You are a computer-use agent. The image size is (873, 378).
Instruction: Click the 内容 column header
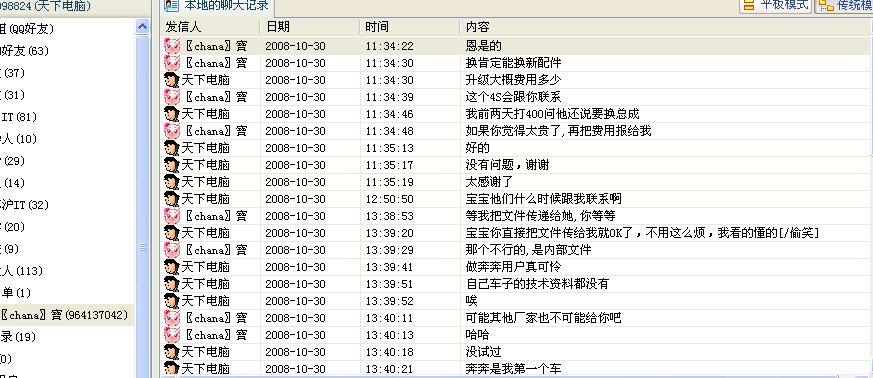(x=666, y=27)
